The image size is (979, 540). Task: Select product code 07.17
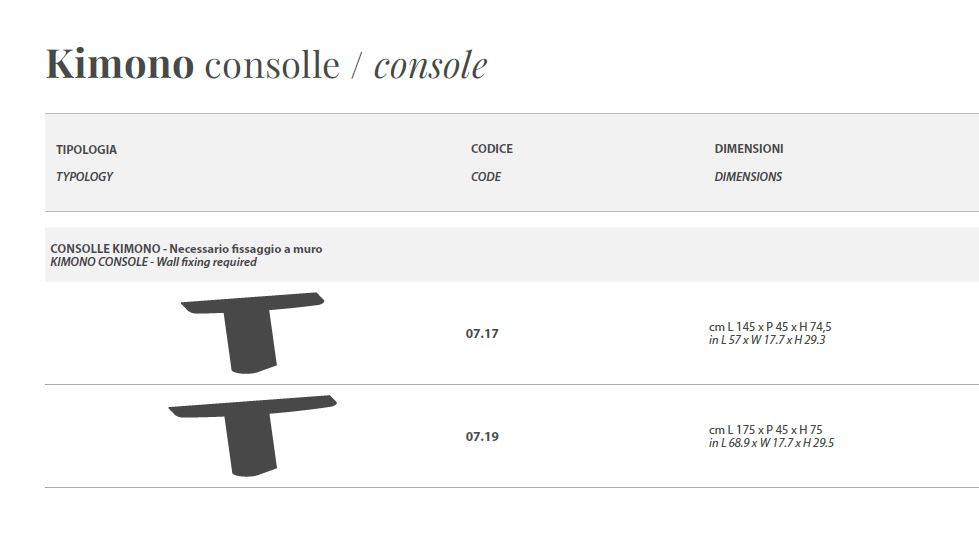[x=482, y=333]
